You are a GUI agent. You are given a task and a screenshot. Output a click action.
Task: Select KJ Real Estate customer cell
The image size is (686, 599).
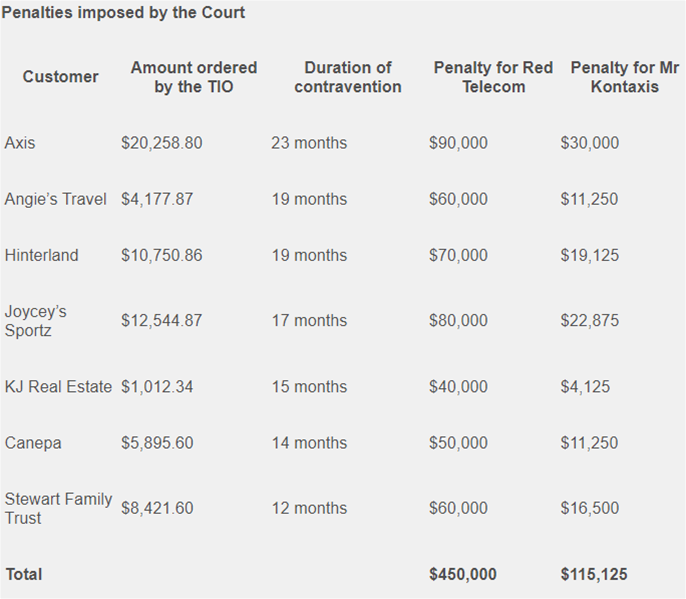58,387
